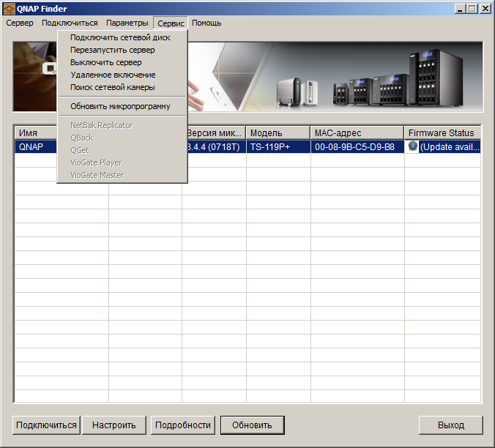
Task: Sort by Версия мик... column header
Action: 216,132
